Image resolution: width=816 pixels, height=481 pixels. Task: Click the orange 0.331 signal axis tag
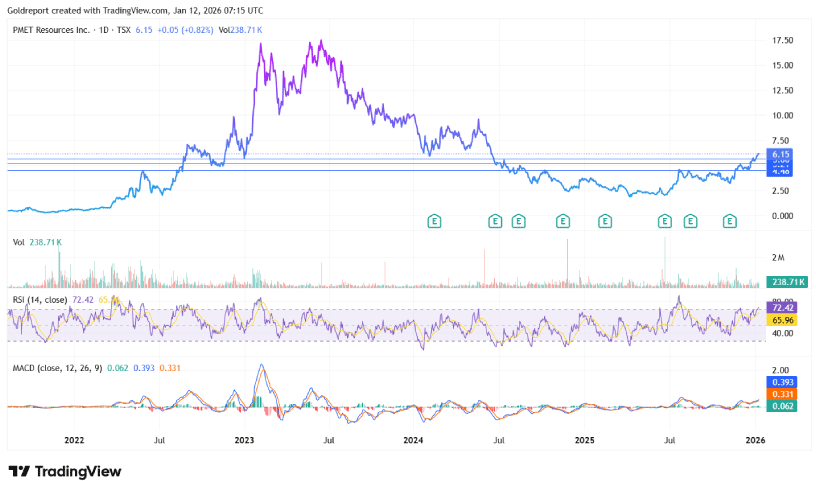coord(780,394)
